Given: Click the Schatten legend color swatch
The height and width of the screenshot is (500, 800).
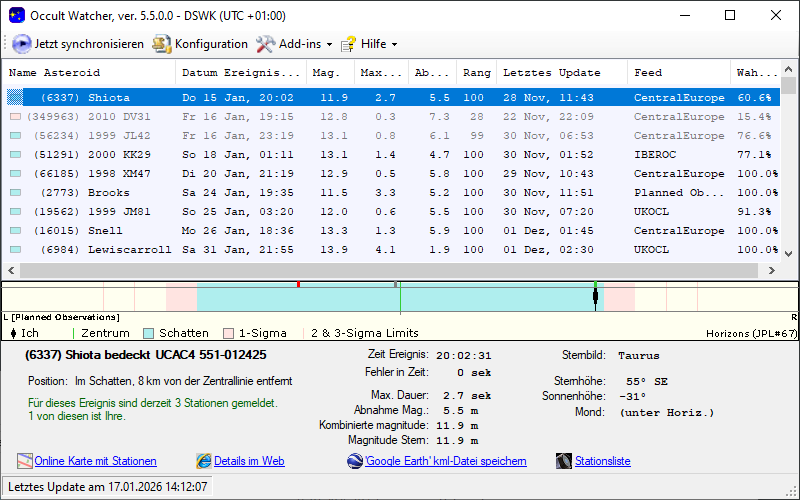Looking at the screenshot, I should [148, 333].
